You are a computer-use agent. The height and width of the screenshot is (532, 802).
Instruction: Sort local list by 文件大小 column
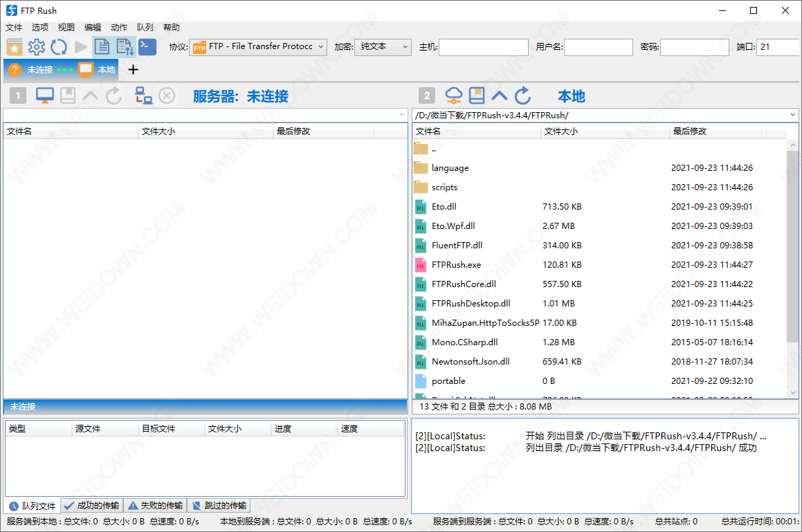(605, 131)
